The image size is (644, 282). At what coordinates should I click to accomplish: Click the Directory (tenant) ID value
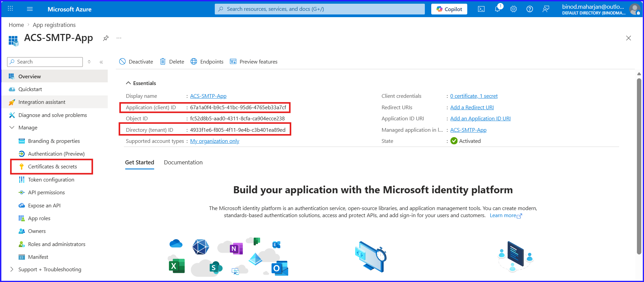238,130
